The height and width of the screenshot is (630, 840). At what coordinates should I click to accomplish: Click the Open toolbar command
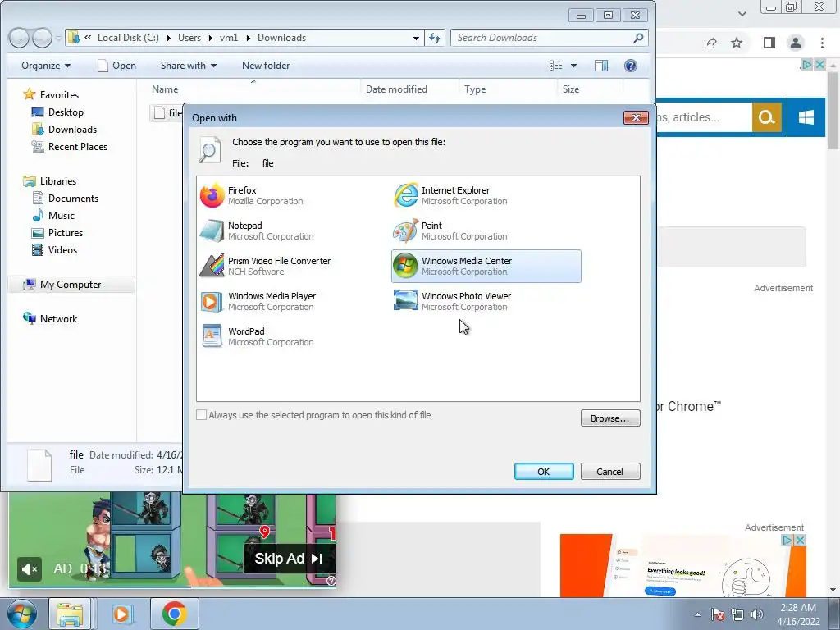pos(116,66)
